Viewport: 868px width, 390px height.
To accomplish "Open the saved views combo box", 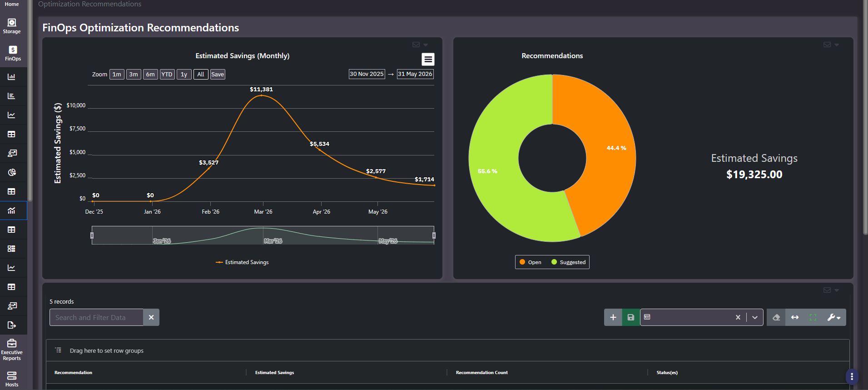I will pyautogui.click(x=702, y=317).
